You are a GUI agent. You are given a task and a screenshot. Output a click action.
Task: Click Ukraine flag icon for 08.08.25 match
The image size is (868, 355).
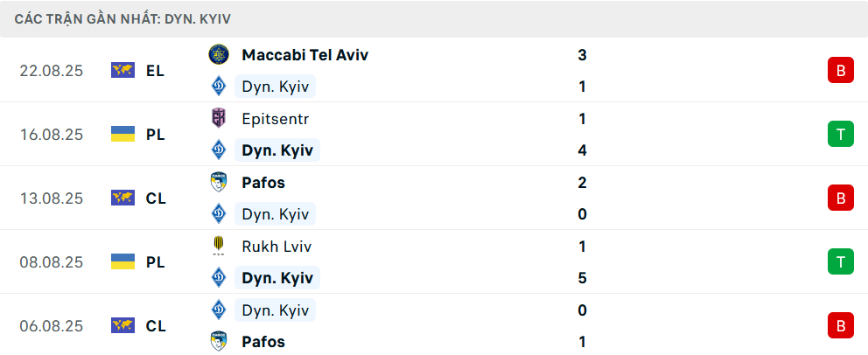pyautogui.click(x=122, y=262)
